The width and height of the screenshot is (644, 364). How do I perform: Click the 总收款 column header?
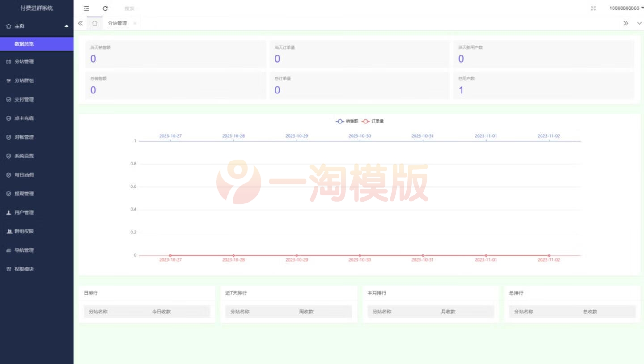590,312
